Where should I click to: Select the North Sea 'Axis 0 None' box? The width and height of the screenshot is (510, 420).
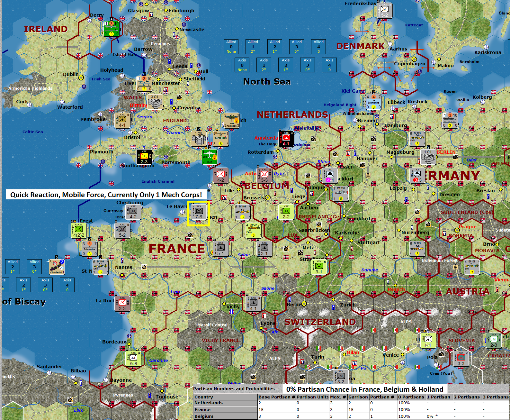point(242,65)
